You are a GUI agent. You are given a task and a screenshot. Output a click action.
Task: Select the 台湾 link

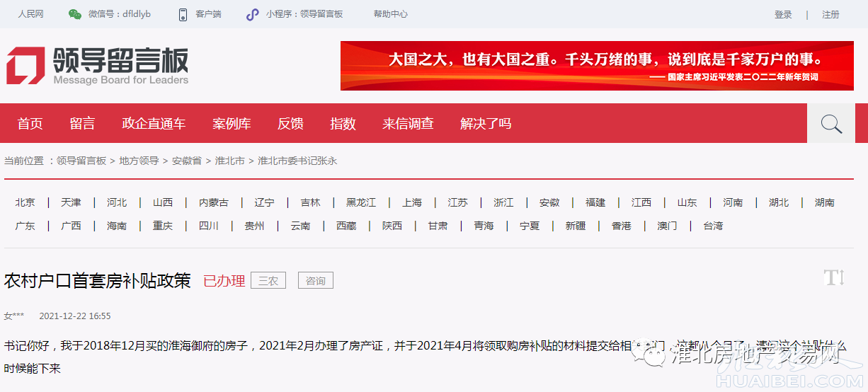click(x=713, y=226)
